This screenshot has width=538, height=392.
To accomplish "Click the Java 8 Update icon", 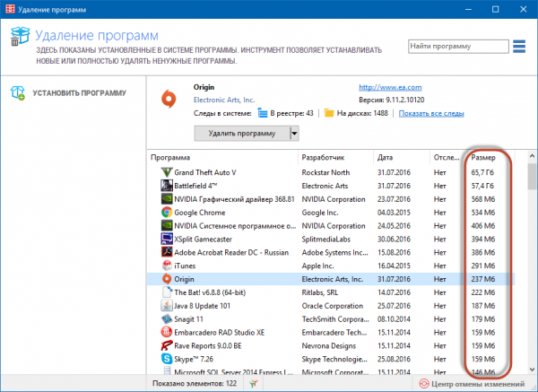I will click(167, 306).
